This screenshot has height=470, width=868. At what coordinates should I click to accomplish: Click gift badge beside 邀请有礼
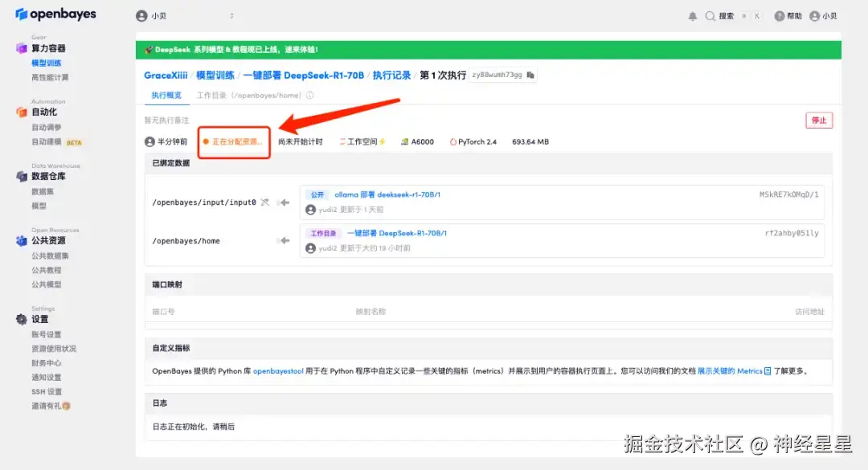[67, 407]
